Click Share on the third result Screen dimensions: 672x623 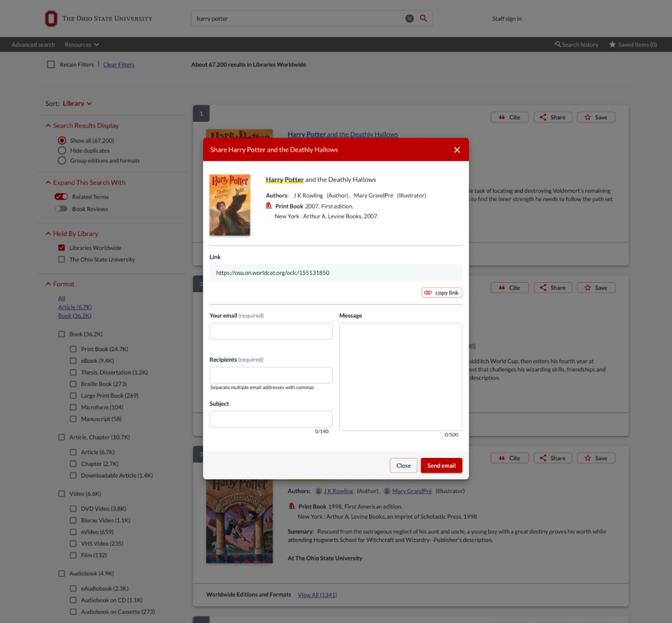tap(553, 458)
